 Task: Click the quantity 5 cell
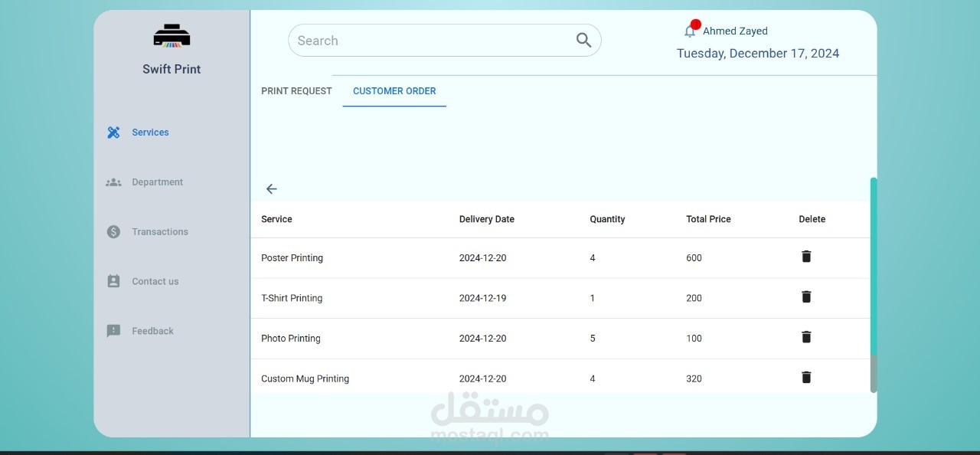click(x=593, y=339)
